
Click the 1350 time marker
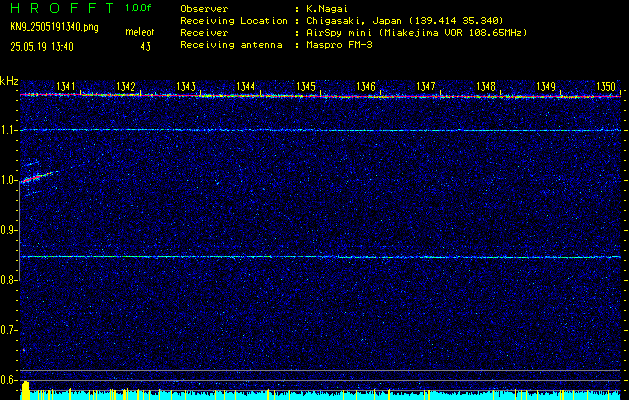606,86
